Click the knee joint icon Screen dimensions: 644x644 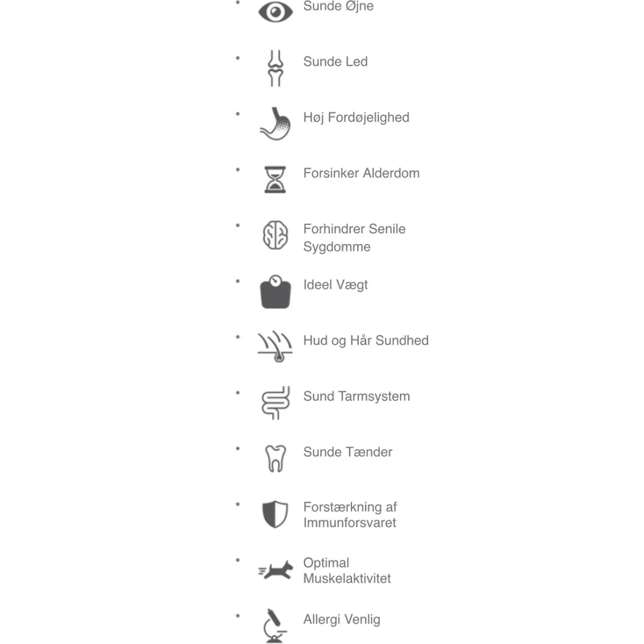(275, 68)
